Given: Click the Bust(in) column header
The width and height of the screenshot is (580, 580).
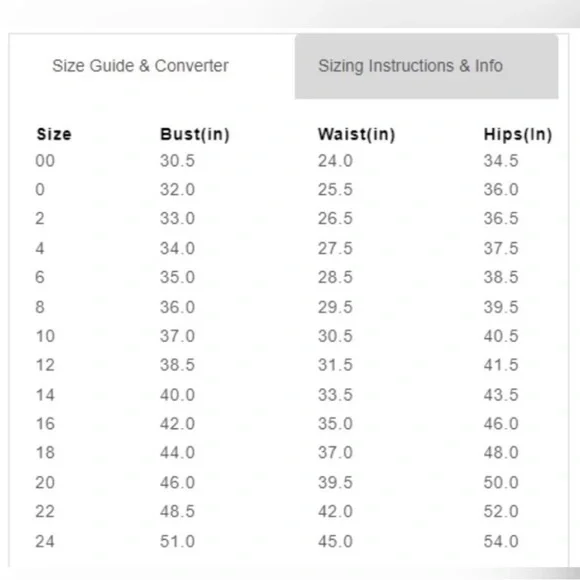Looking at the screenshot, I should pyautogui.click(x=195, y=134).
